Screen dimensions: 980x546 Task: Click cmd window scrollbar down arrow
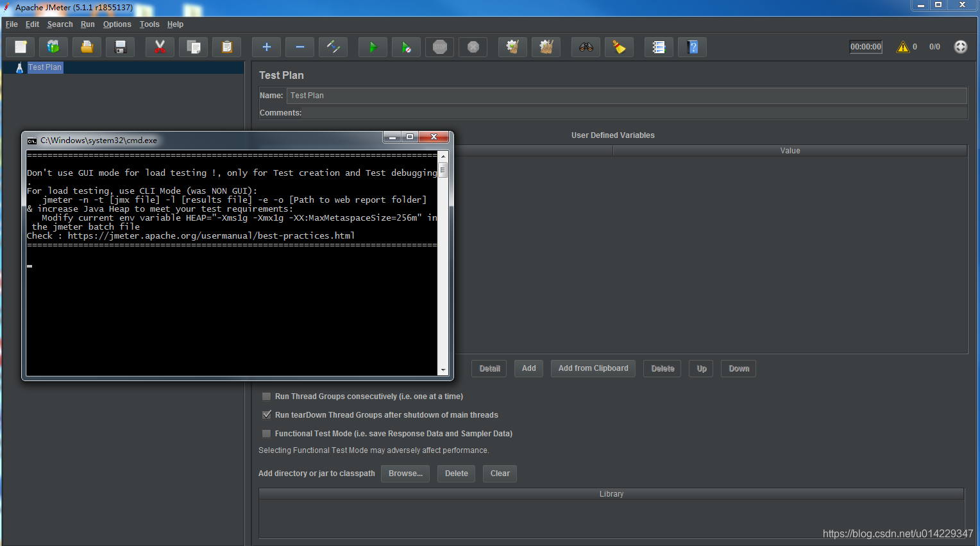pos(443,370)
